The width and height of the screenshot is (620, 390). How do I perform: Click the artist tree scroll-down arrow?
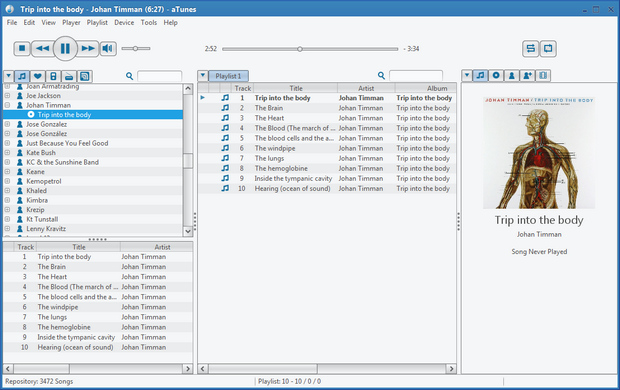click(188, 231)
